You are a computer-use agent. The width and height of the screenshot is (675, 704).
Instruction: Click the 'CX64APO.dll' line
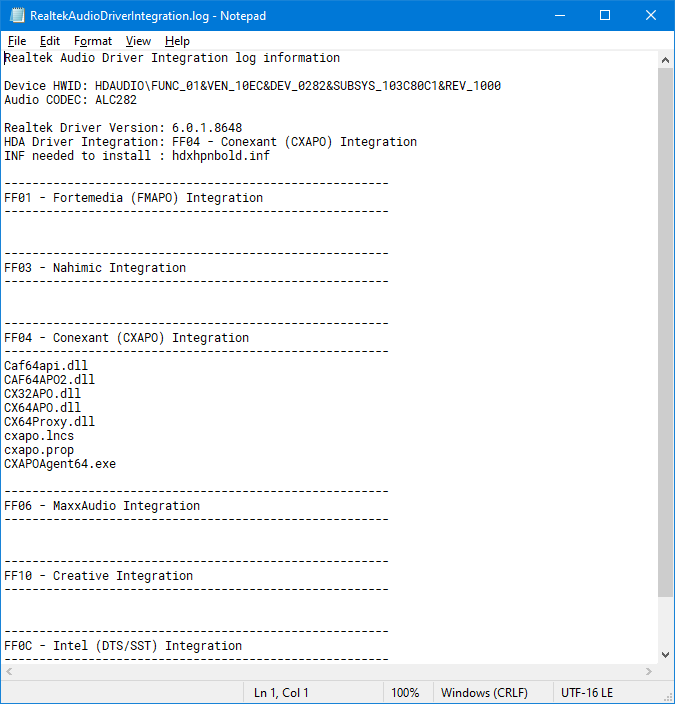(x=43, y=408)
